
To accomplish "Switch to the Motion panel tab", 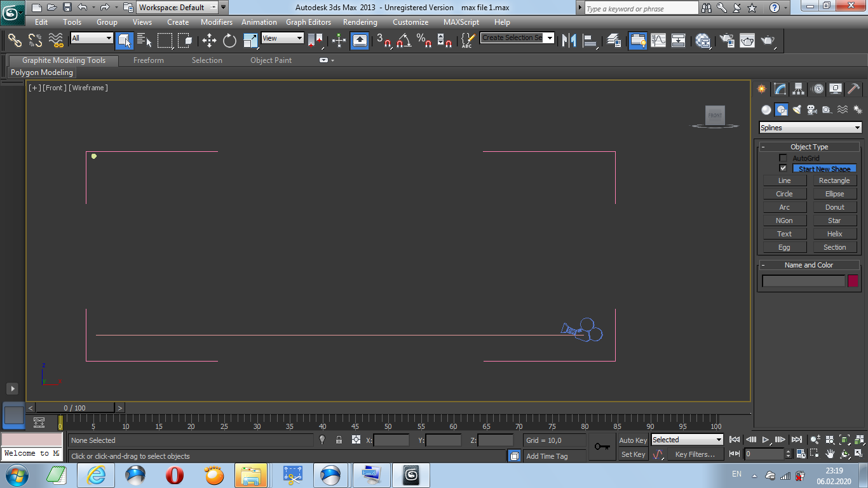I will [x=818, y=89].
